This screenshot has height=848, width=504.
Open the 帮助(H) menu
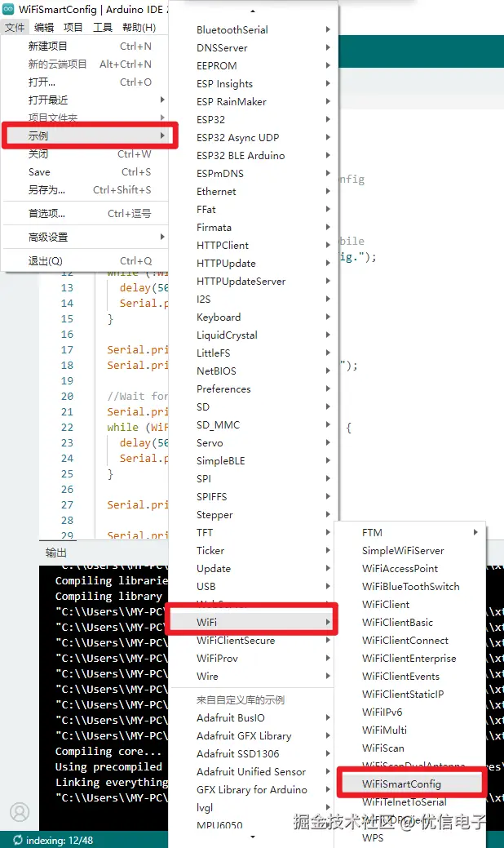point(139,27)
